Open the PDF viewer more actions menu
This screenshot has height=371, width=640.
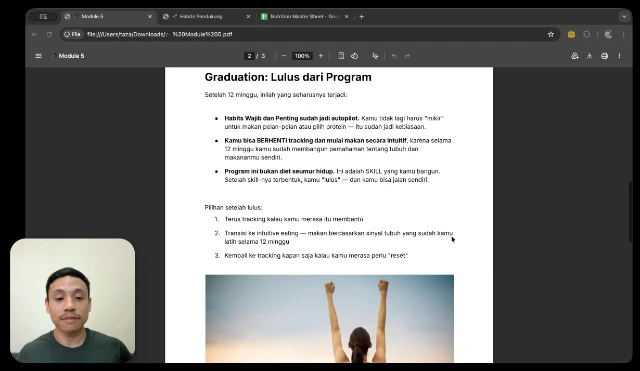pyautogui.click(x=619, y=56)
